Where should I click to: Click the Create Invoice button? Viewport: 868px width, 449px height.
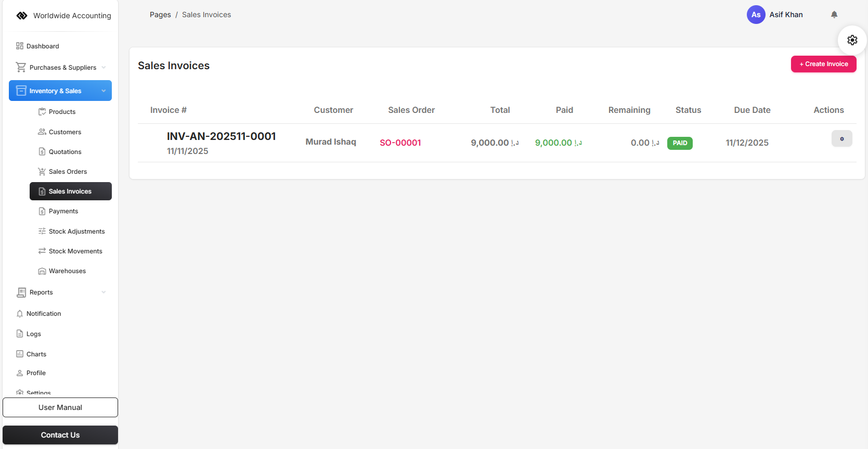(x=823, y=64)
